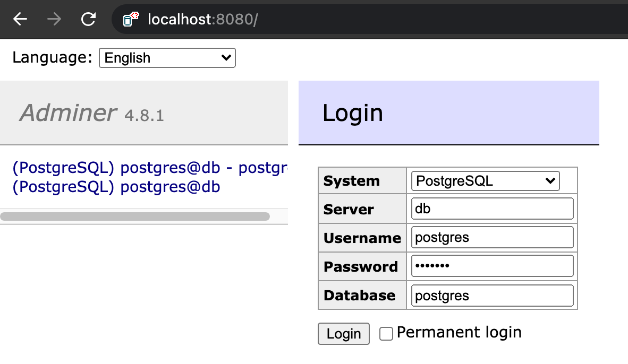
Task: Open the postgres@db - postgres saved login link
Action: [150, 168]
